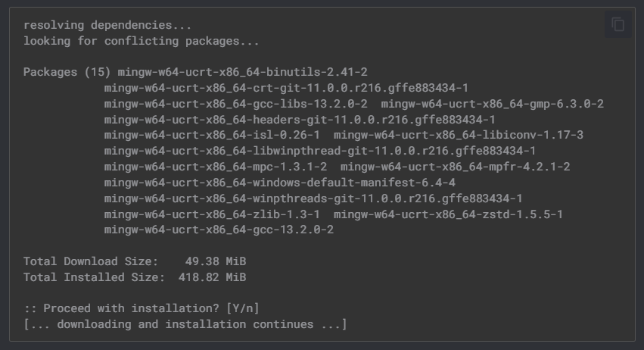
Task: Click the mpc-1.3.1-2 package name
Action: coord(216,167)
